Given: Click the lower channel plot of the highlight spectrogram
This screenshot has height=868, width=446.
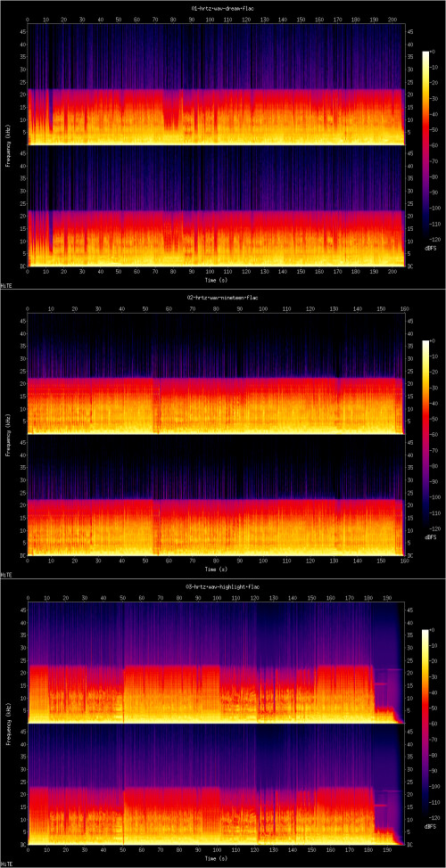Looking at the screenshot, I should (x=216, y=784).
